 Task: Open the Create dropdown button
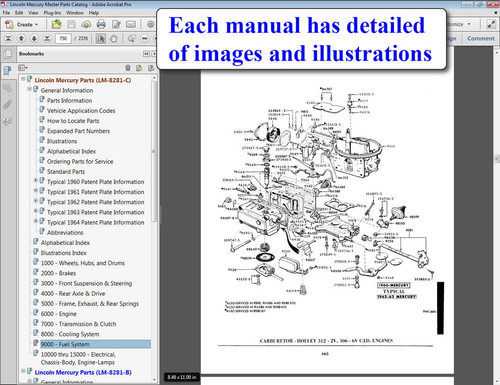(22, 25)
